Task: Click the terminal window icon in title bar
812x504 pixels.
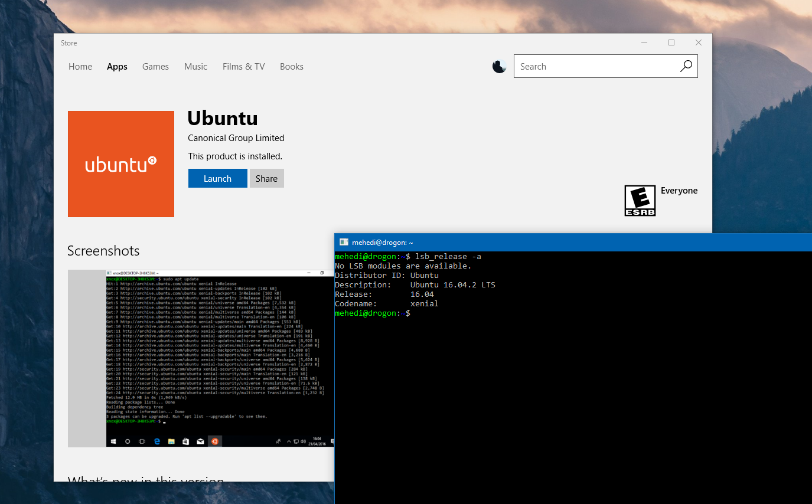Action: [x=344, y=242]
